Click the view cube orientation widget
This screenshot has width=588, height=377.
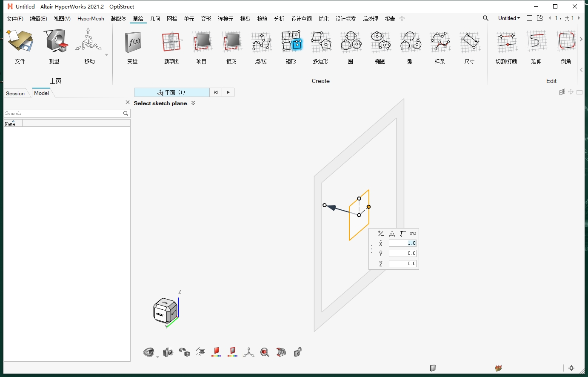coord(166,310)
